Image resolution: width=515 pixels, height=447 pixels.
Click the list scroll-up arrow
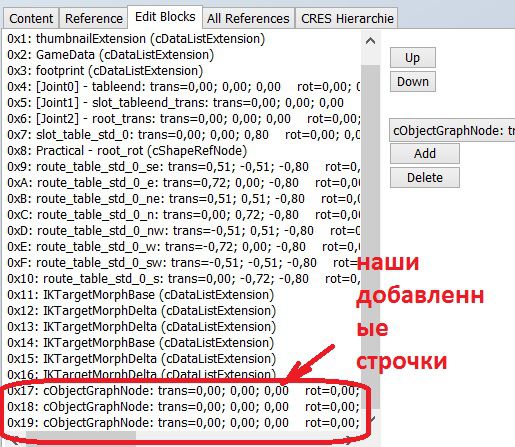370,41
